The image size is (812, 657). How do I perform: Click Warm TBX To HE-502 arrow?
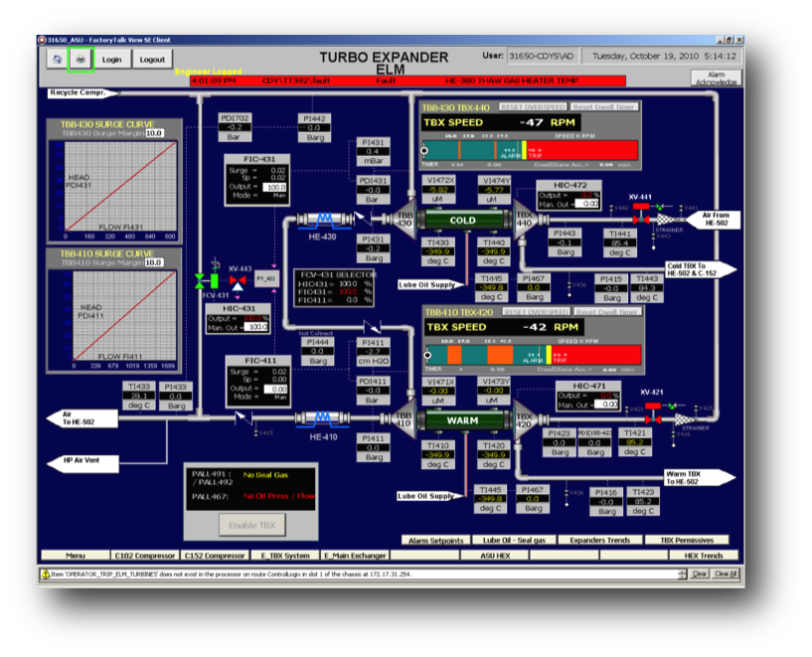click(699, 477)
